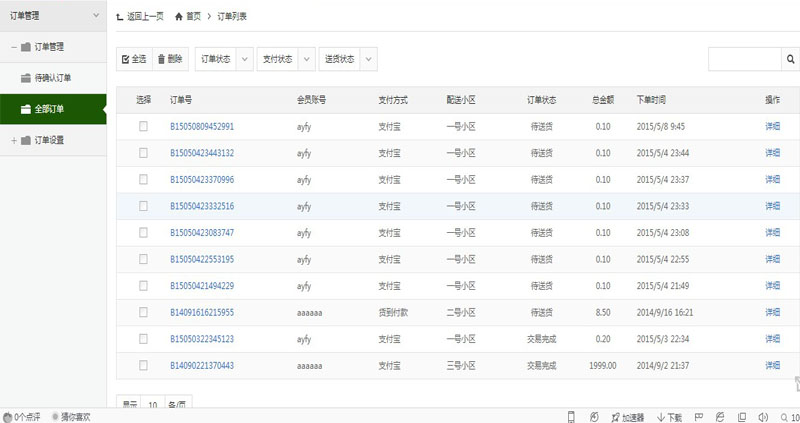
Task: Click the search magnifier icon
Action: (x=789, y=59)
